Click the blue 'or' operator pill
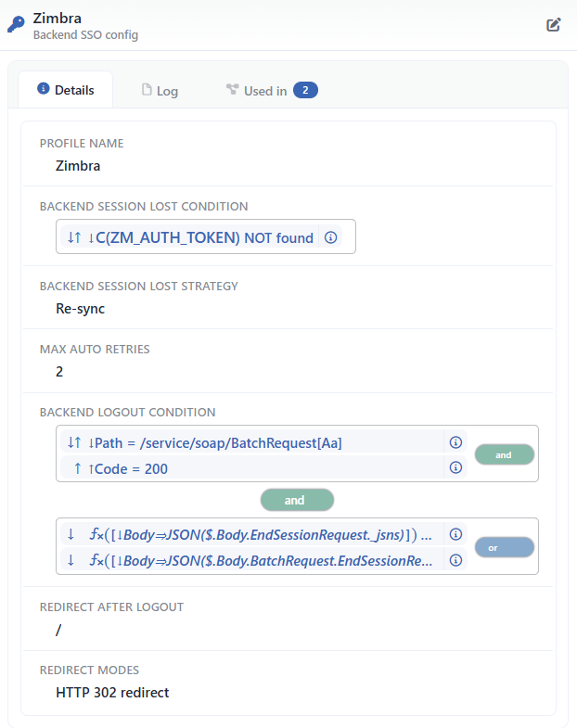577x728 pixels. pyautogui.click(x=504, y=547)
